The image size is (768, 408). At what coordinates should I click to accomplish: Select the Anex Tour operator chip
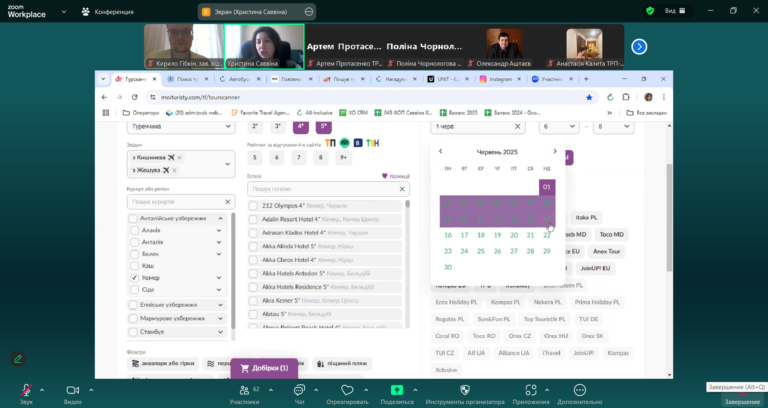(606, 251)
